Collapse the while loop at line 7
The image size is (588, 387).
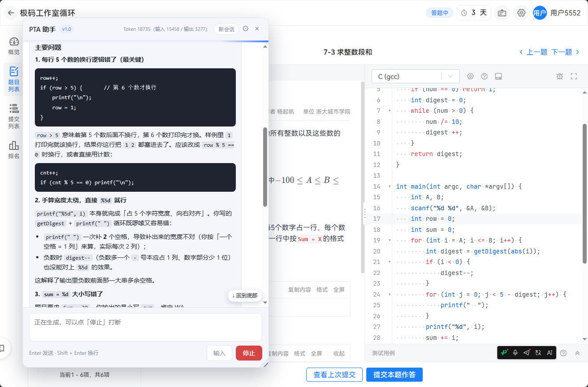tap(390, 111)
